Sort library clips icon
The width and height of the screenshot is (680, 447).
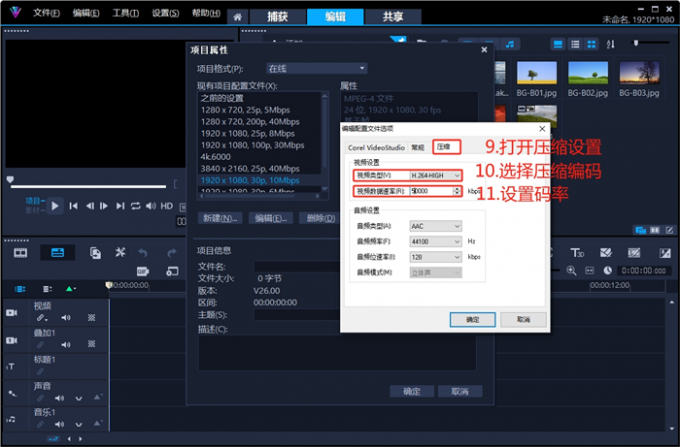tap(610, 44)
